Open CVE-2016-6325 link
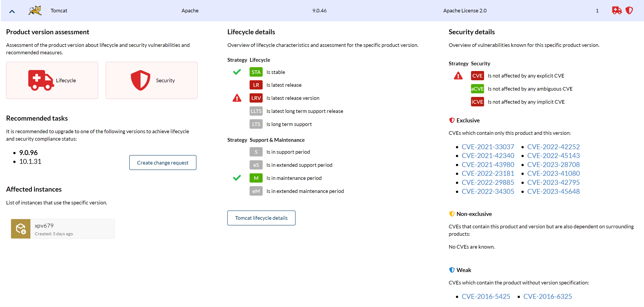644x307 pixels. tap(548, 296)
